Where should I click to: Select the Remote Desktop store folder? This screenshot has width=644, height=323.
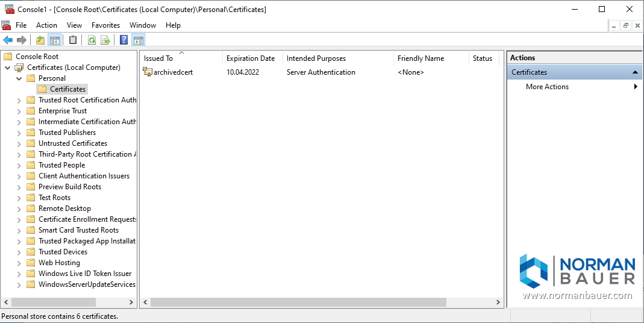point(64,209)
